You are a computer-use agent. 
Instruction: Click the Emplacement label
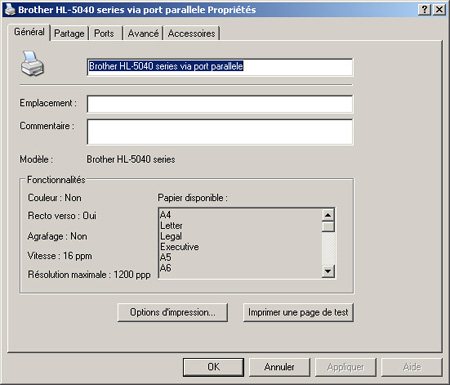coord(48,103)
